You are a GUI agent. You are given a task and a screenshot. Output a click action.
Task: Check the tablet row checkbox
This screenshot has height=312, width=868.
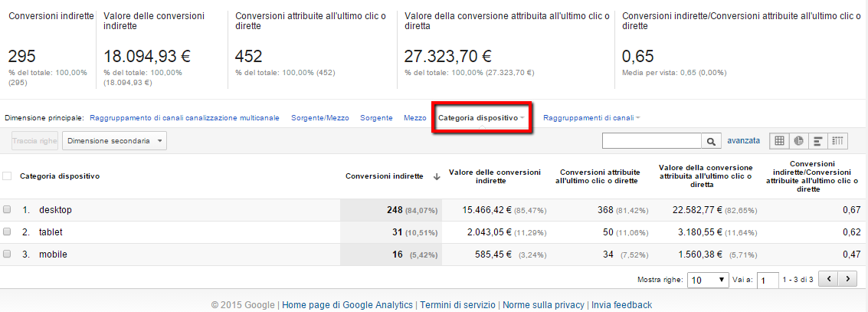pos(7,232)
